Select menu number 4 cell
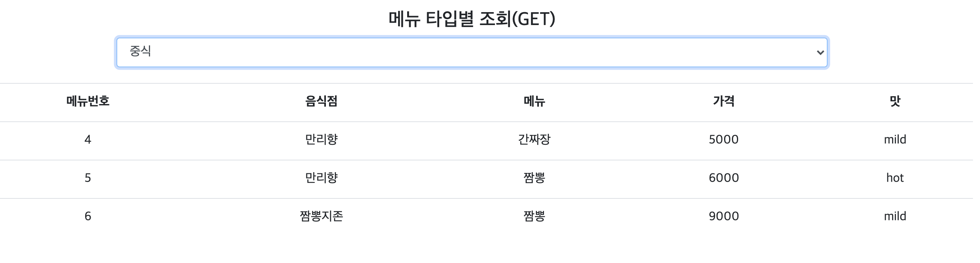 (88, 140)
